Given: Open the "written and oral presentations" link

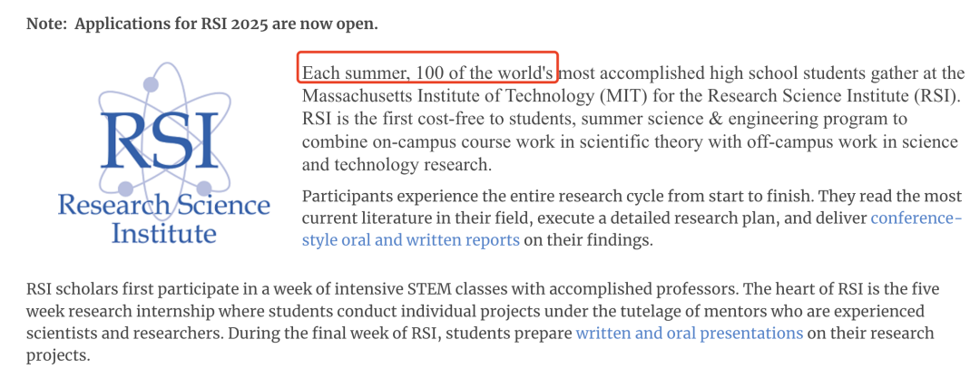Looking at the screenshot, I should click(689, 333).
